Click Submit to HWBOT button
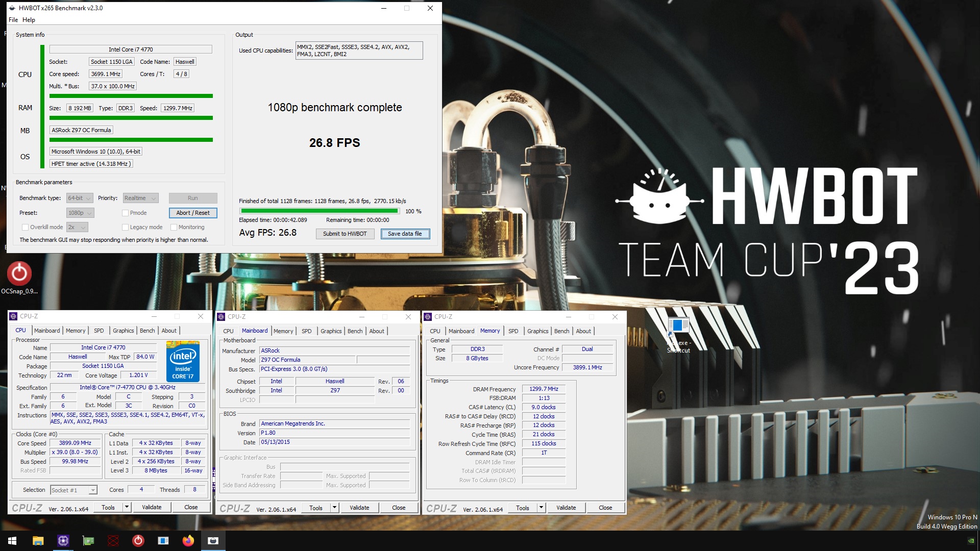Image resolution: width=980 pixels, height=551 pixels. click(345, 234)
